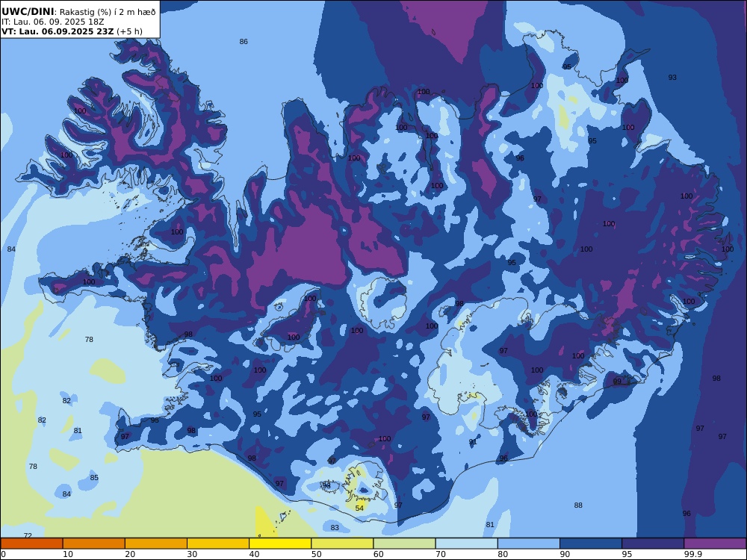
Task: Click the orange 10–20 legend swatch
Action: [x=94, y=544]
